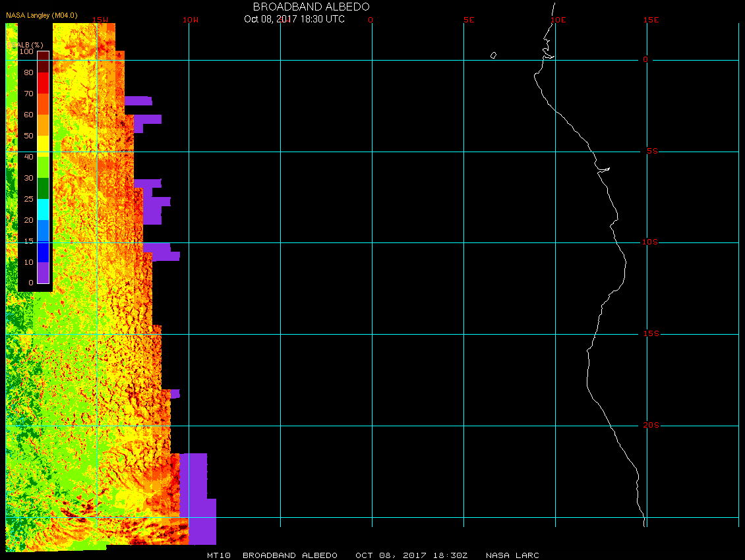Select the cyan 20–25% legend color

point(43,209)
